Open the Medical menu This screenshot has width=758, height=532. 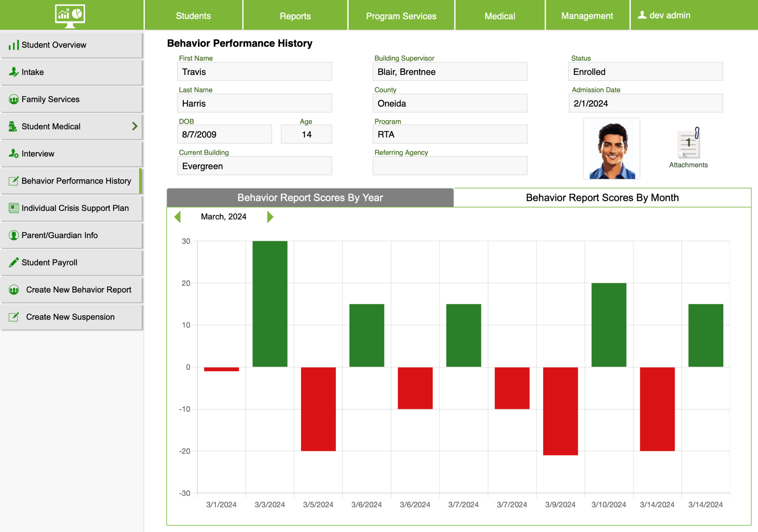pos(500,16)
